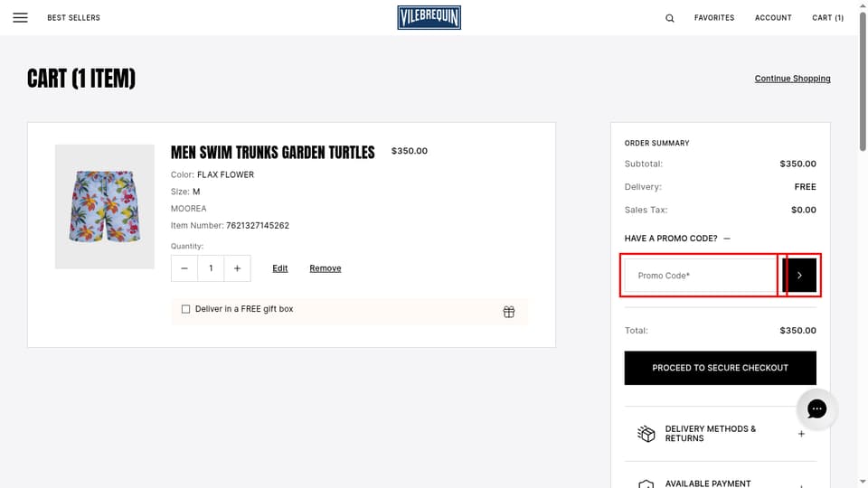Open Best Sellers menu item
868x488 pixels.
click(73, 18)
